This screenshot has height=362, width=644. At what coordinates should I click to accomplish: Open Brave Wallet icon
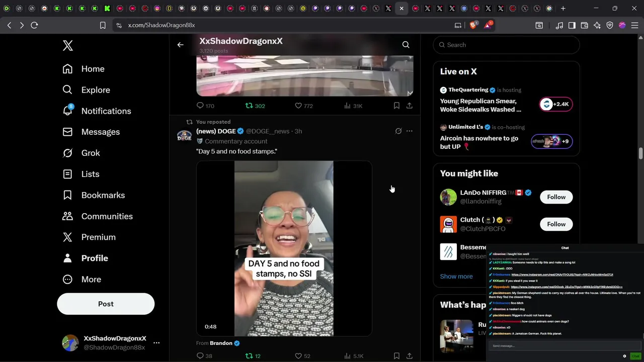coord(585,25)
